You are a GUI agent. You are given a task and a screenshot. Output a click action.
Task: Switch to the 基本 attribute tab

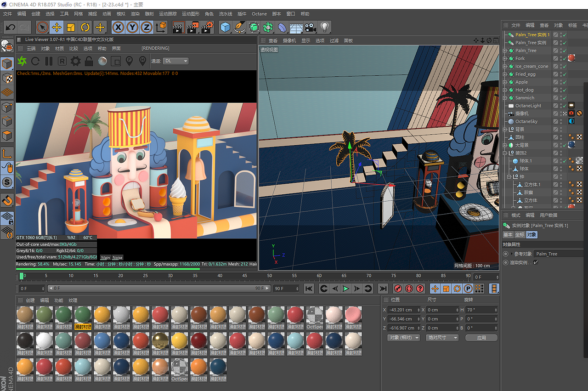pyautogui.click(x=508, y=235)
